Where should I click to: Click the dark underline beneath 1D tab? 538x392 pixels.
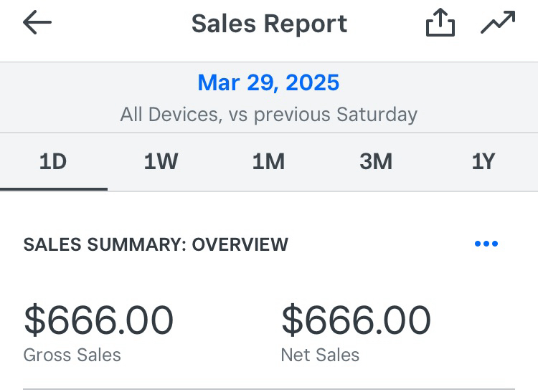pyautogui.click(x=53, y=188)
